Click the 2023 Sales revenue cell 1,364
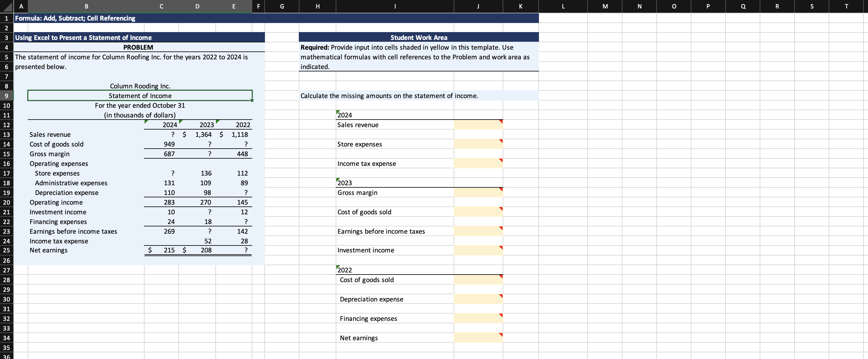 click(x=203, y=134)
